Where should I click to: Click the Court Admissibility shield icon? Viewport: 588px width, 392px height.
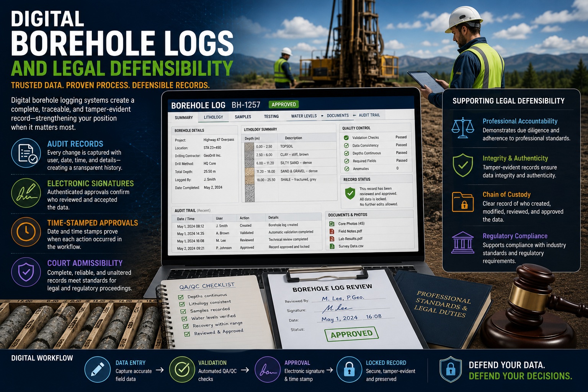(26, 272)
